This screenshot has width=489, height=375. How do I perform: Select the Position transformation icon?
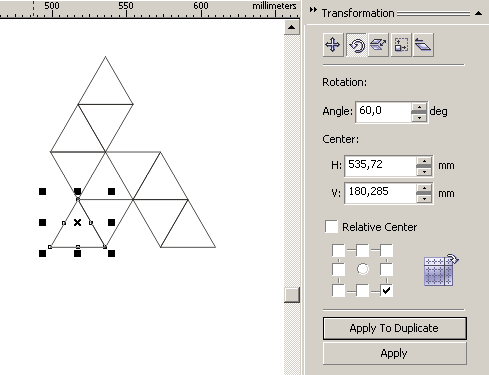click(x=333, y=45)
